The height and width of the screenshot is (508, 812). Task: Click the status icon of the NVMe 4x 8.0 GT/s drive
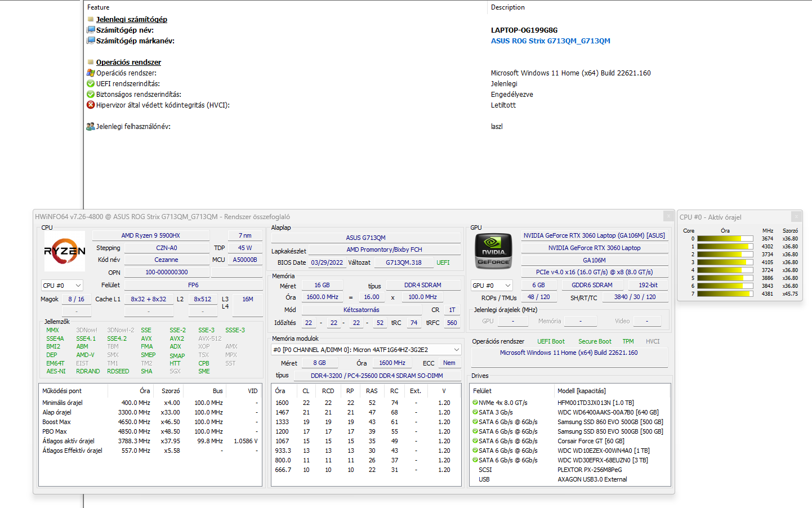coord(475,403)
